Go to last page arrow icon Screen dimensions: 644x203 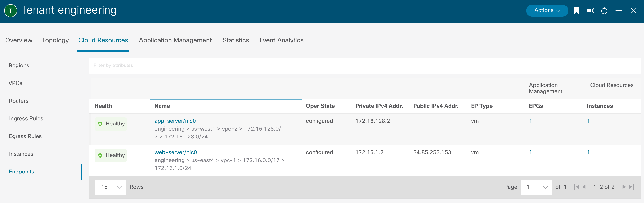[631, 187]
